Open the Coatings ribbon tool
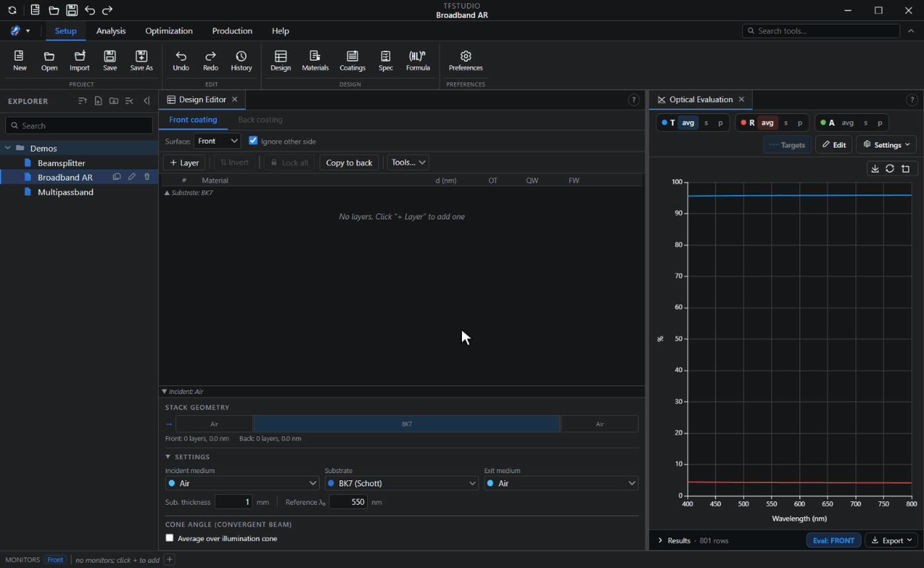Viewport: 924px width, 568px height. (352, 61)
